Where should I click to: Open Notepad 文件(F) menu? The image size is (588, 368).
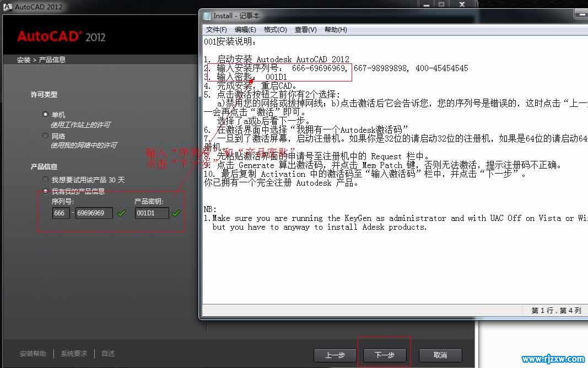pyautogui.click(x=217, y=30)
